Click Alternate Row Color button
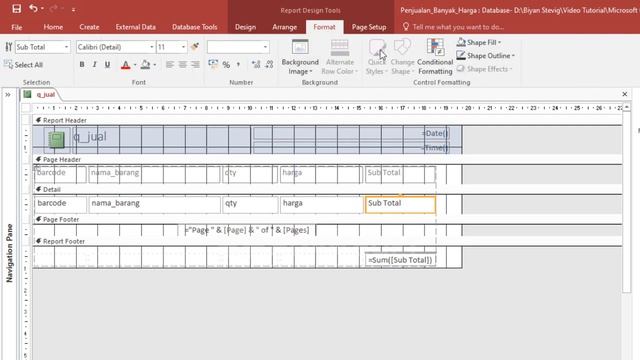Screen dimensions: 640x360 [340, 57]
